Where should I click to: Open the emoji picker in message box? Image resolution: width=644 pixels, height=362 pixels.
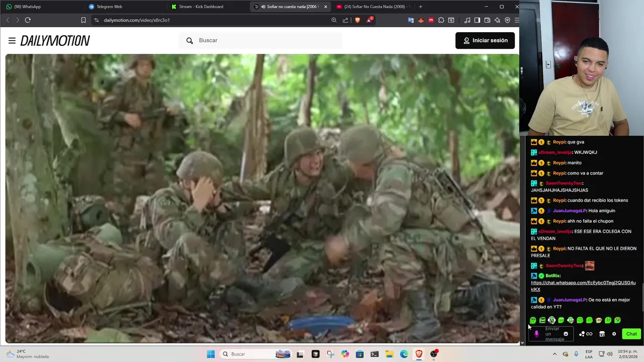pos(566,334)
